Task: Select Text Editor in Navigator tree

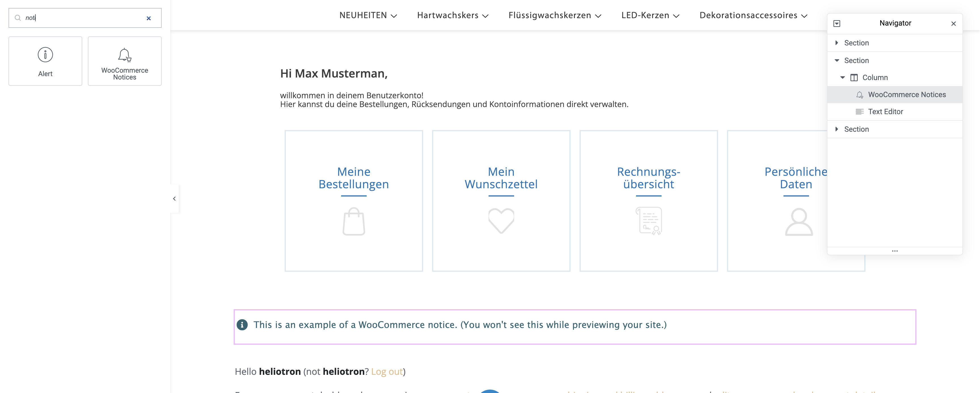Action: [885, 112]
